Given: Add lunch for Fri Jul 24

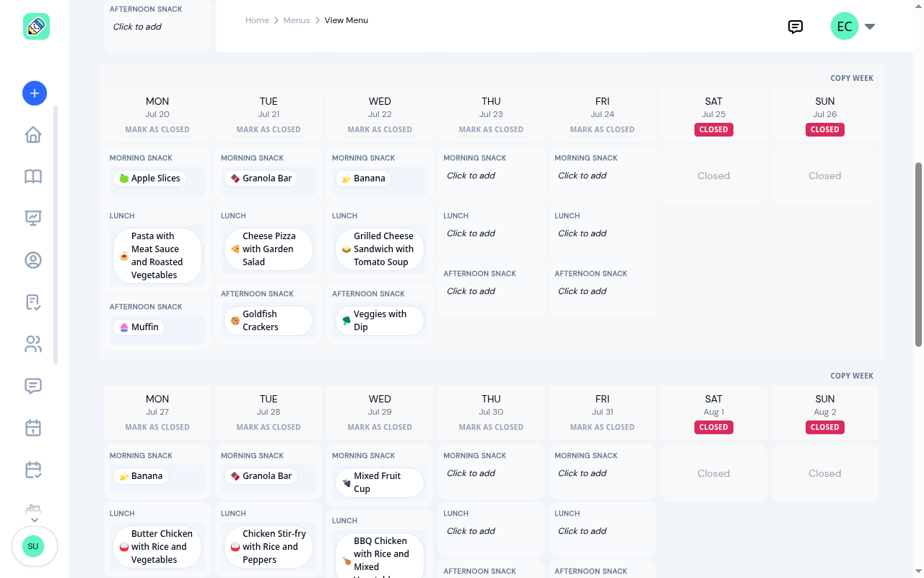Looking at the screenshot, I should (x=582, y=233).
